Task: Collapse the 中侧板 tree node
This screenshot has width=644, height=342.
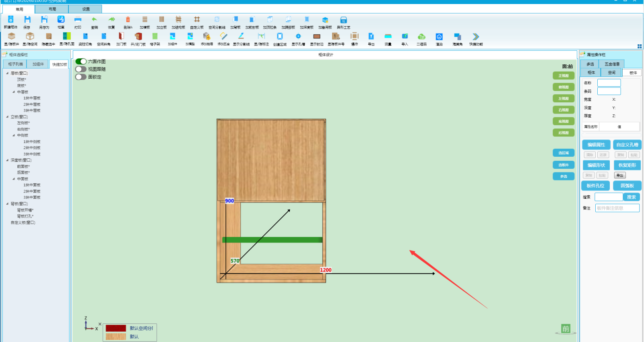Action: 14,135
